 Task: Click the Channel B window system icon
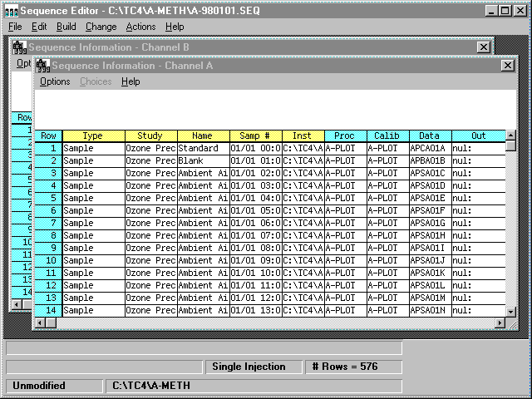coord(19,48)
